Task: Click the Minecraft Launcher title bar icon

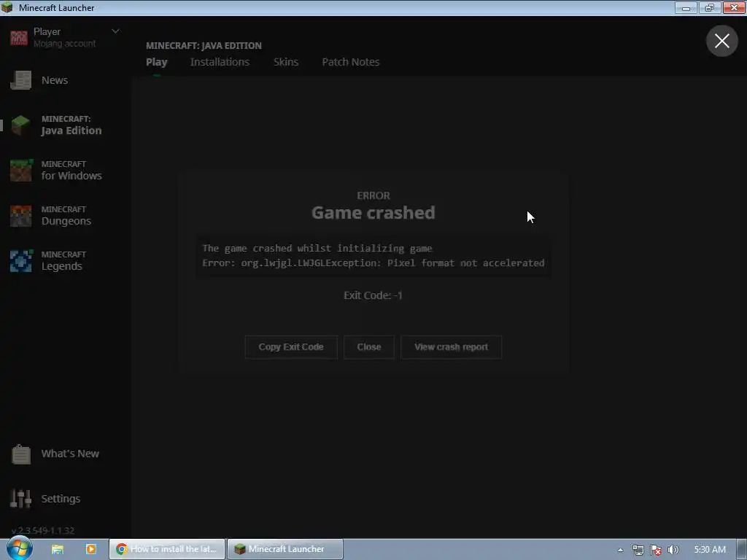Action: pyautogui.click(x=7, y=7)
